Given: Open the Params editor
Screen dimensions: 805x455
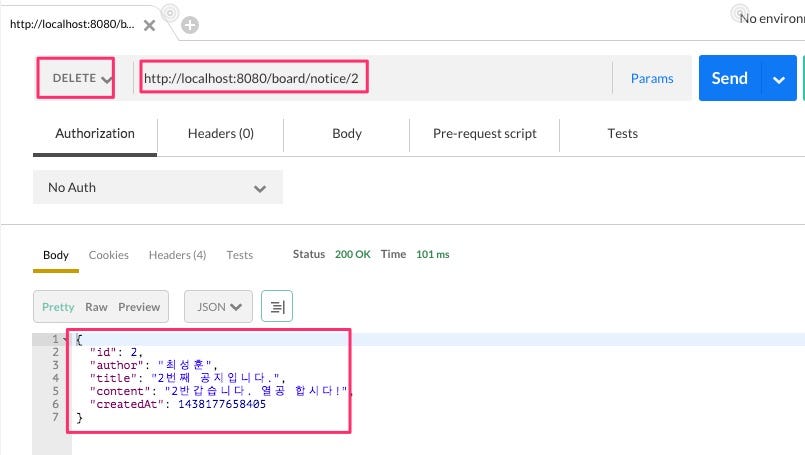Looking at the screenshot, I should [x=652, y=79].
